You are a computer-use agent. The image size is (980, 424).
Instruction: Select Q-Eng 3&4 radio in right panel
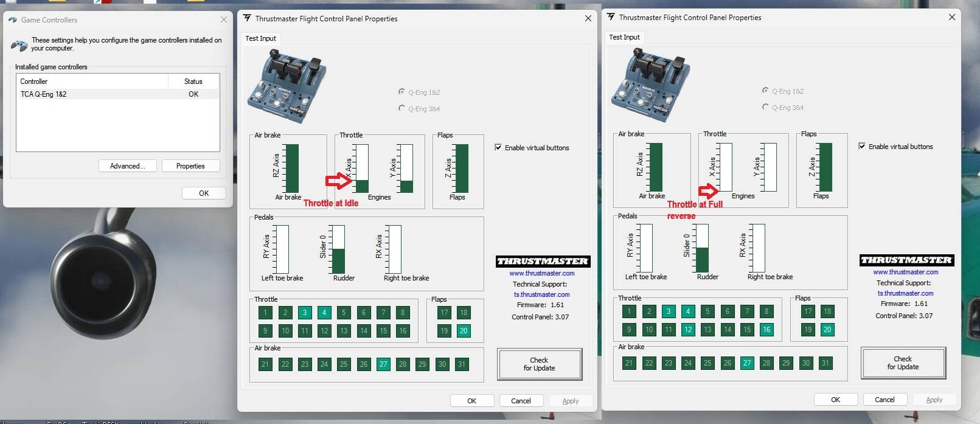783,108
